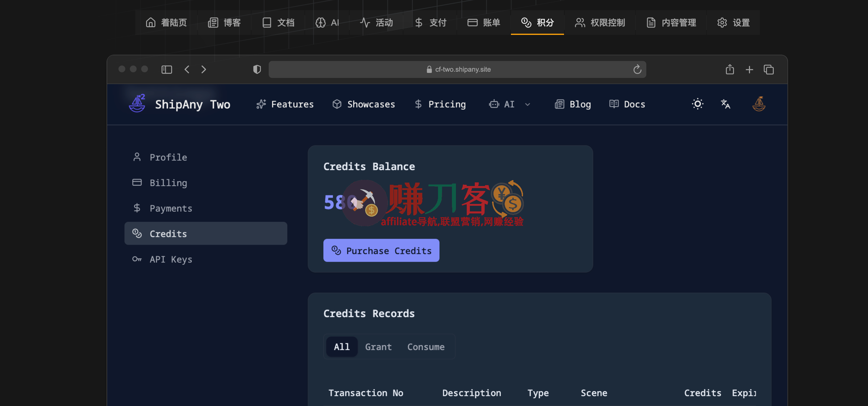Select Credits in the sidebar
Screen dimensions: 868x406
point(206,234)
